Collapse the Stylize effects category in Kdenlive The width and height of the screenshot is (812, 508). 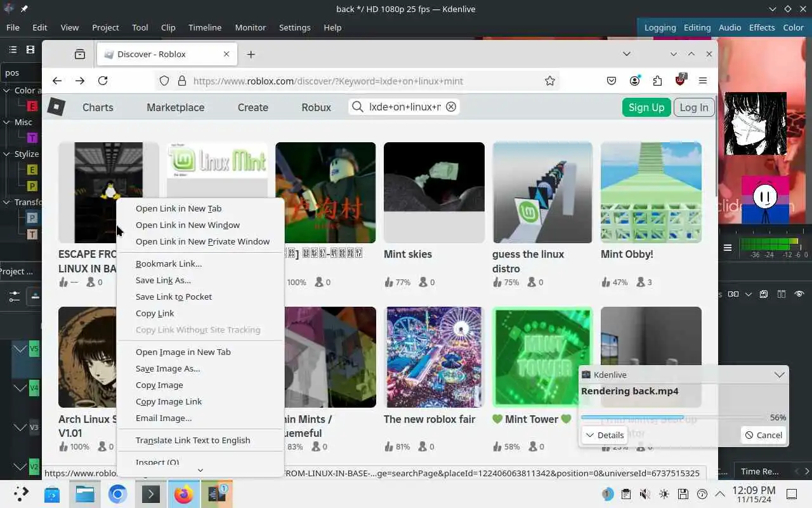(7, 154)
